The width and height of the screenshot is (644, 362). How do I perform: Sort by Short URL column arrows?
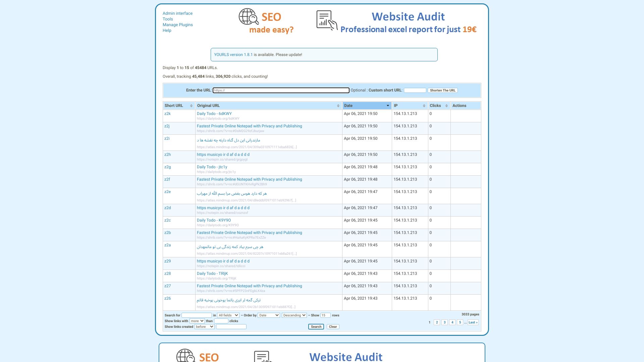[191, 106]
